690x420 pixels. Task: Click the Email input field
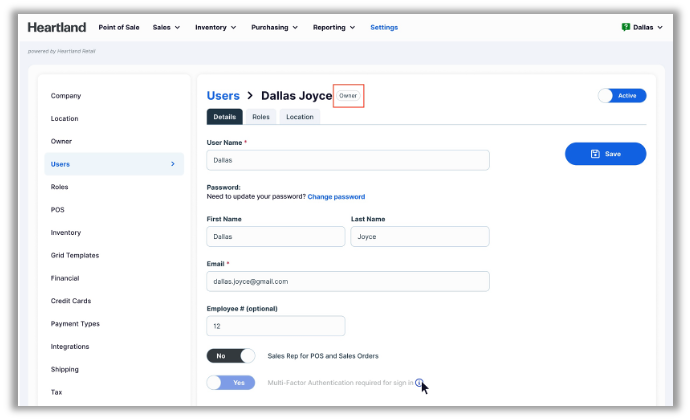348,282
